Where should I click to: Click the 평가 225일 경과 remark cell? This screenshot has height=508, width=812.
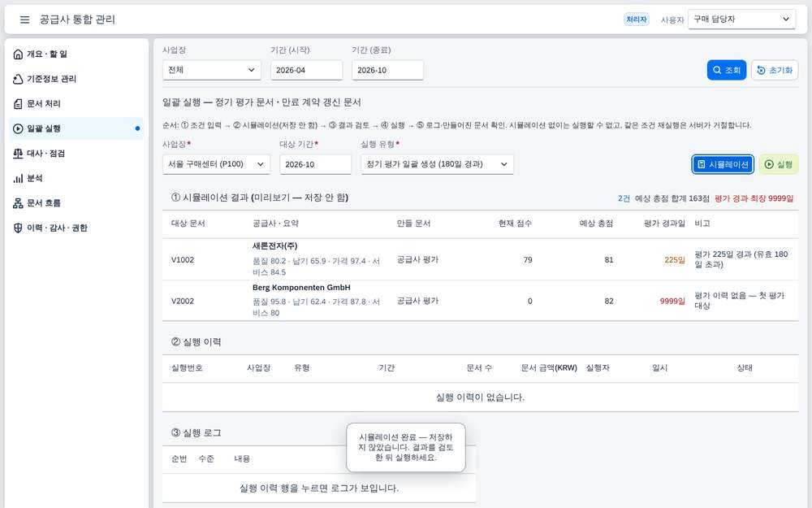point(741,259)
